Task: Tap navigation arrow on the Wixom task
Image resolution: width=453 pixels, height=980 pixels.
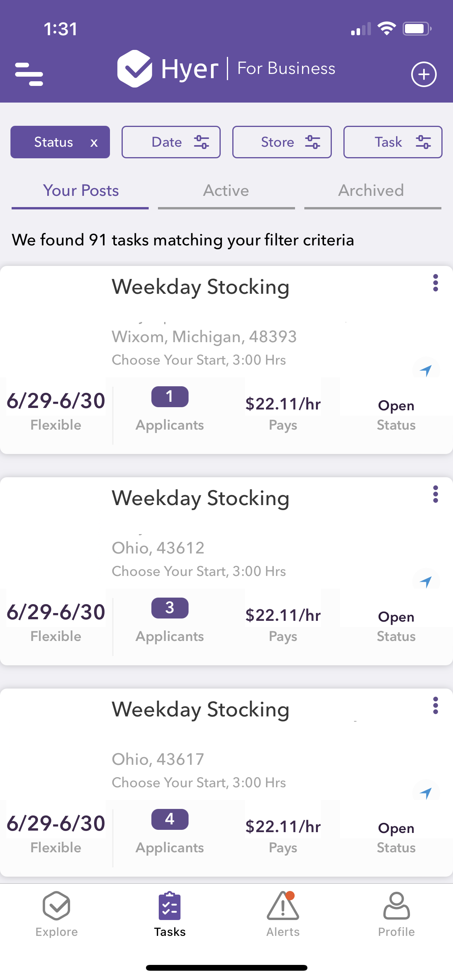Action: [x=426, y=370]
